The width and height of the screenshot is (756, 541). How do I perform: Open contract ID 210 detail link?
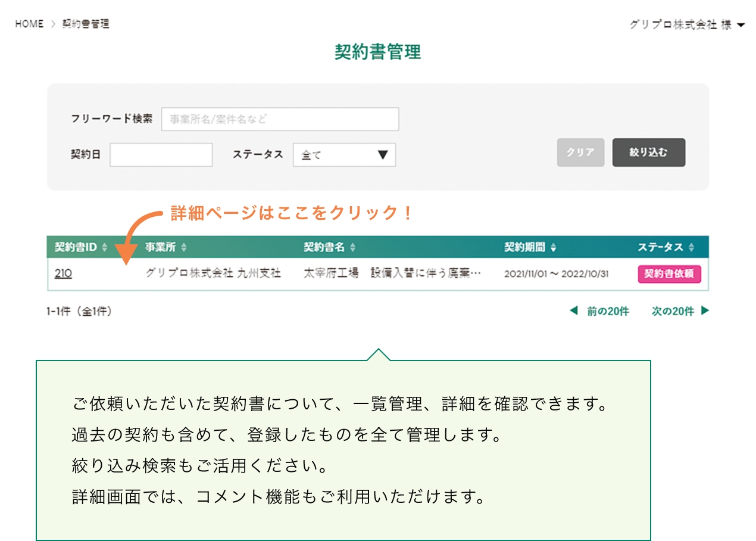(x=63, y=273)
